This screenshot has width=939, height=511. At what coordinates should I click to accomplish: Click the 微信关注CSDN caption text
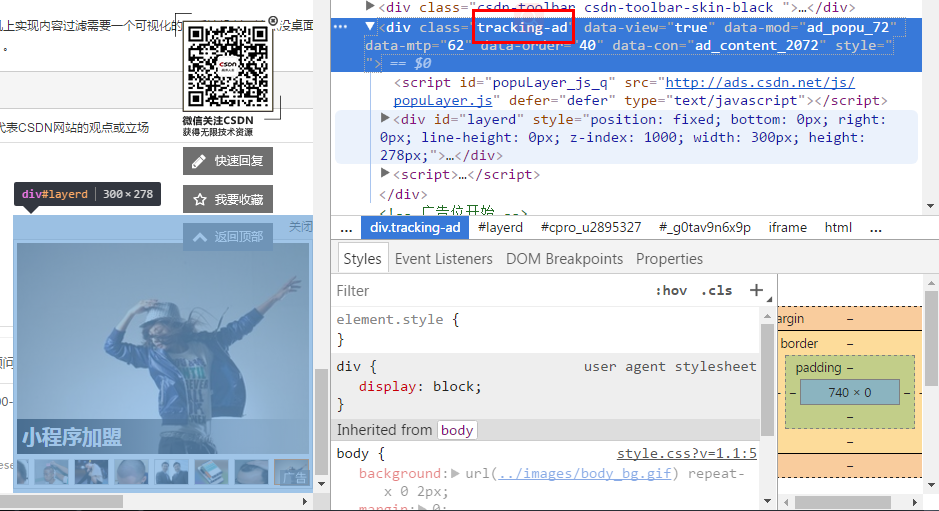(x=218, y=120)
